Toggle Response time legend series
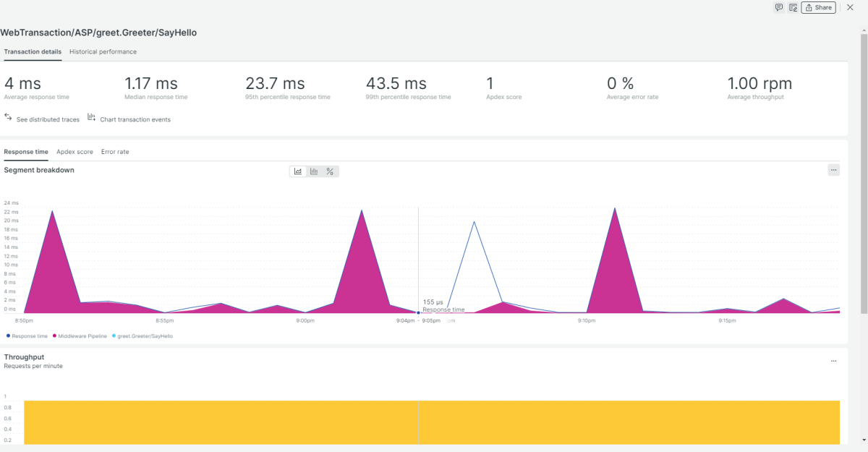868x452 pixels. 29,336
